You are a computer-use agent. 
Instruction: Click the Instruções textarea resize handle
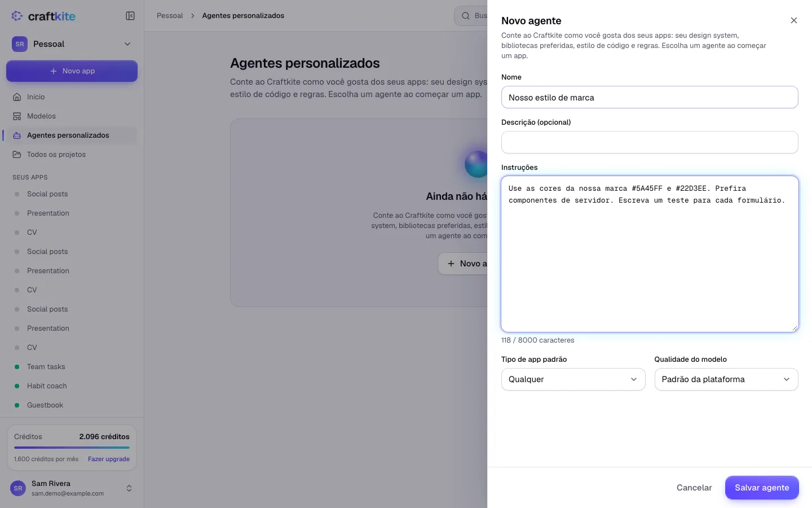(x=795, y=328)
